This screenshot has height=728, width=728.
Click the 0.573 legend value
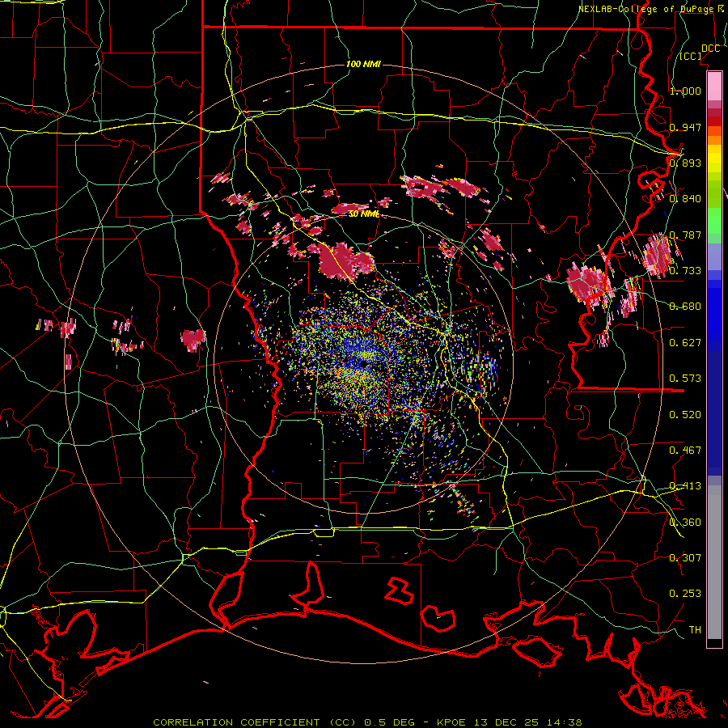tap(685, 379)
